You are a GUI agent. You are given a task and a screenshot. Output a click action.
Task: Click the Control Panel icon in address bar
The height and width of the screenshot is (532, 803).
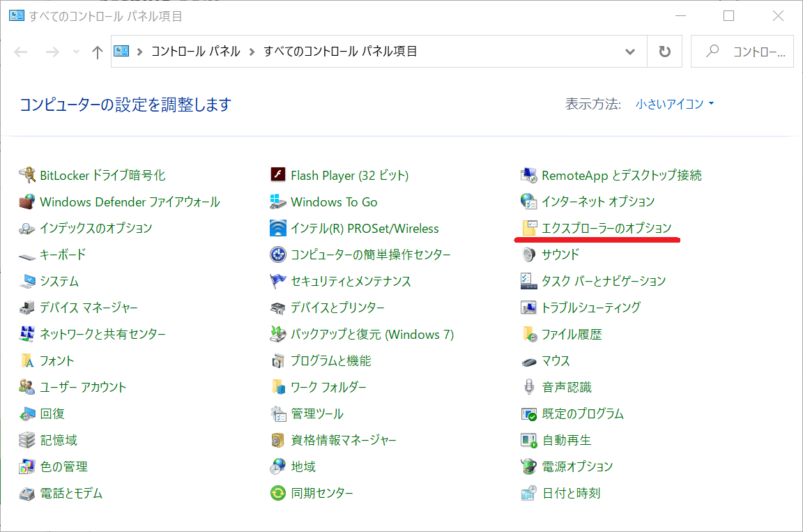pyautogui.click(x=121, y=51)
